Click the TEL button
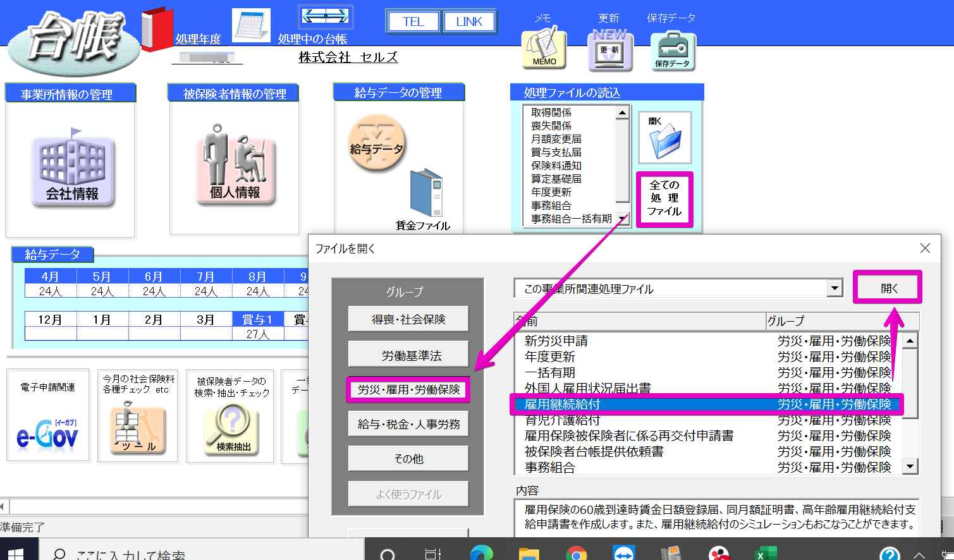954x560 pixels. (x=413, y=21)
